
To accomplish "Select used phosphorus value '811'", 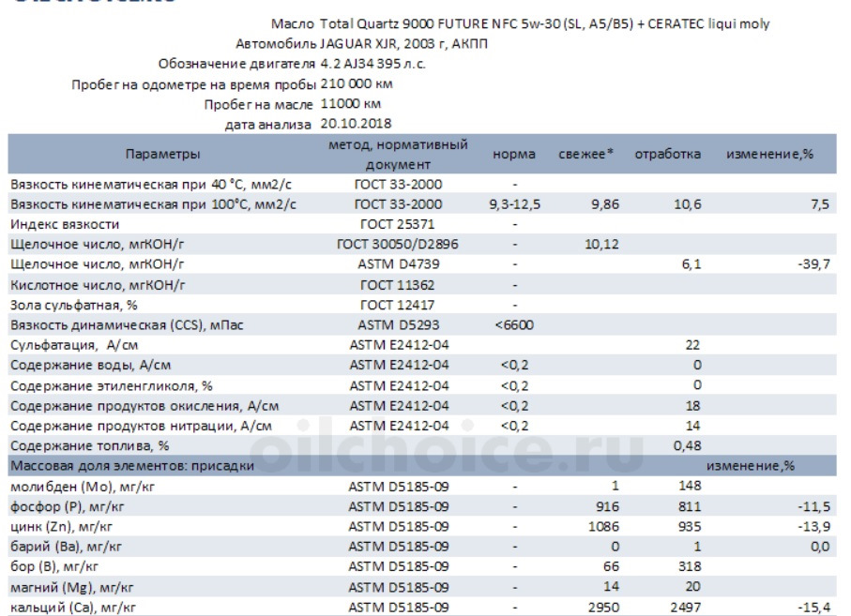I will click(x=690, y=506).
